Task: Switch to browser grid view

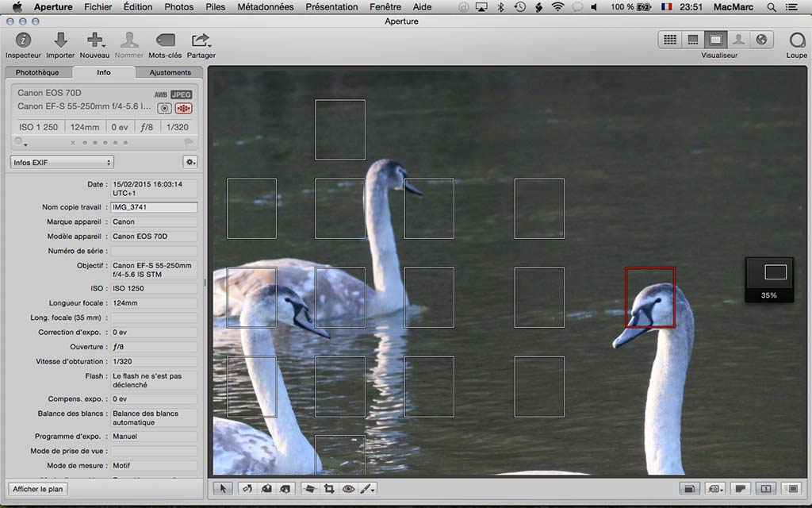Action: click(x=669, y=40)
